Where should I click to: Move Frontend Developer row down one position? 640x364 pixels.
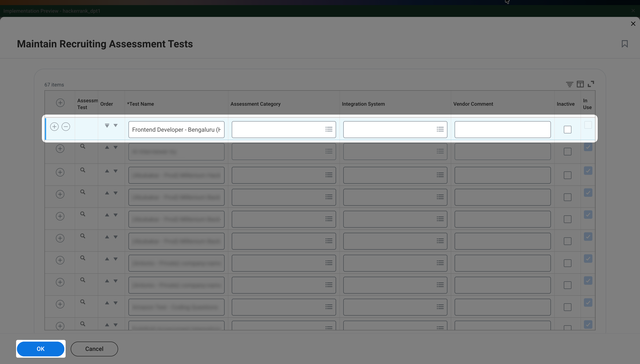click(x=115, y=125)
